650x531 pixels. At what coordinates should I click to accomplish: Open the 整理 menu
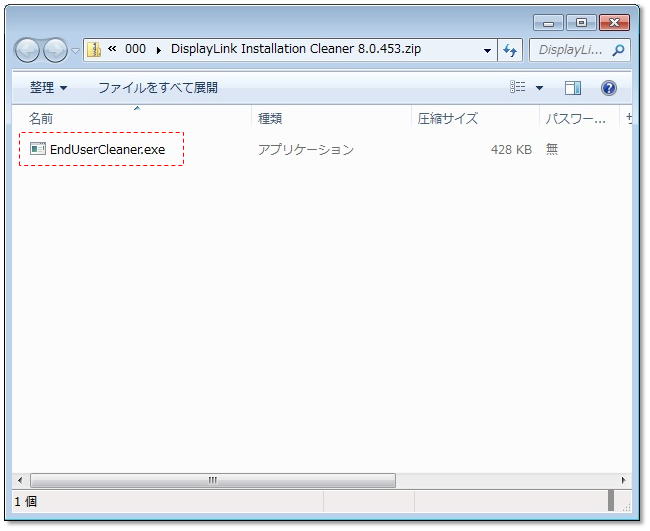click(48, 87)
